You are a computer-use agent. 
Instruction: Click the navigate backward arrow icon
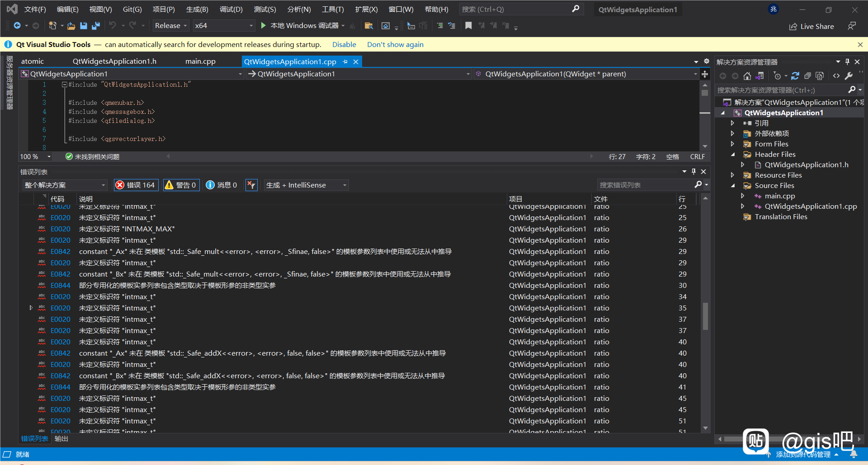click(x=17, y=26)
